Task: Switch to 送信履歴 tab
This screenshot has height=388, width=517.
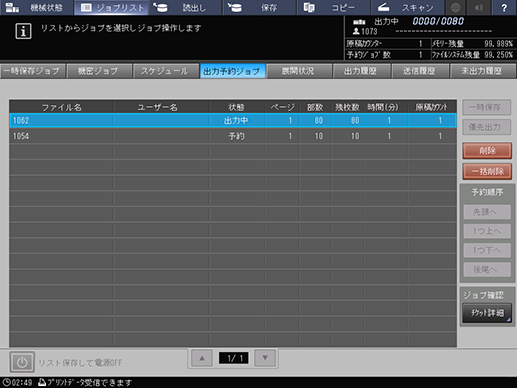Action: pyautogui.click(x=420, y=71)
